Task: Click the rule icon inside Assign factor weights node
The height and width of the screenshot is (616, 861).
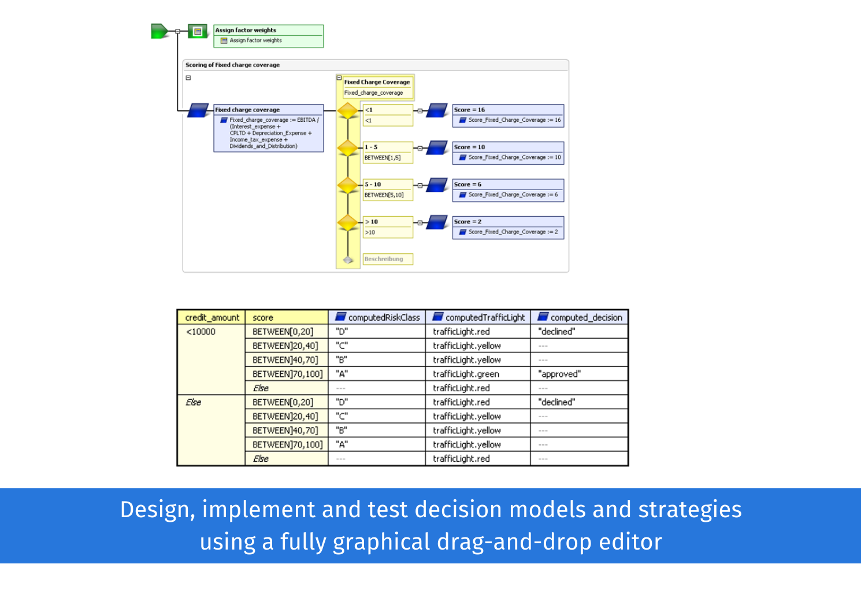Action: coord(222,40)
